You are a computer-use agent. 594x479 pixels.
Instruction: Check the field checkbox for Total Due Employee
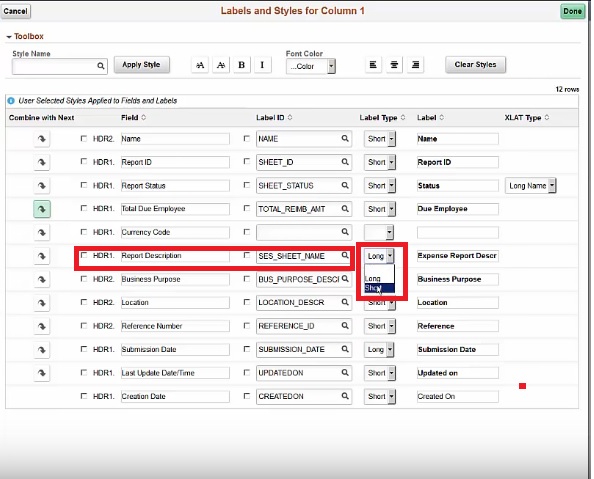coord(84,208)
